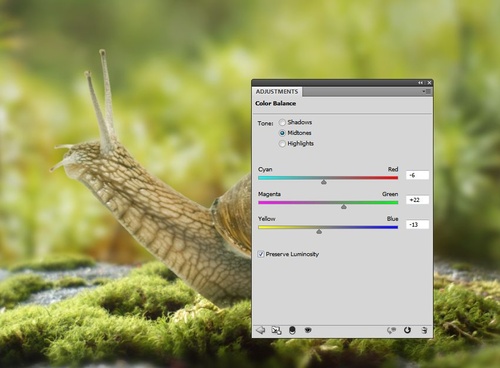Collapse the panel with double-arrow icon
This screenshot has width=500, height=368.
point(420,82)
